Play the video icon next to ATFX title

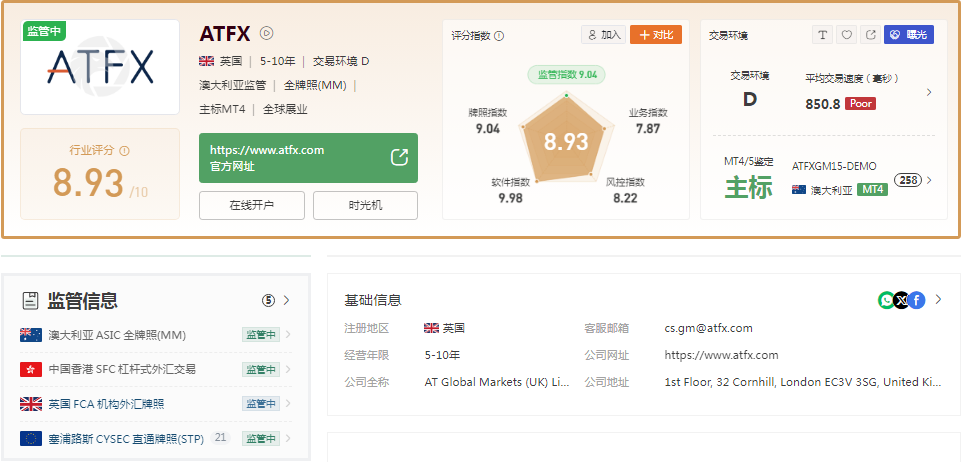(x=267, y=33)
